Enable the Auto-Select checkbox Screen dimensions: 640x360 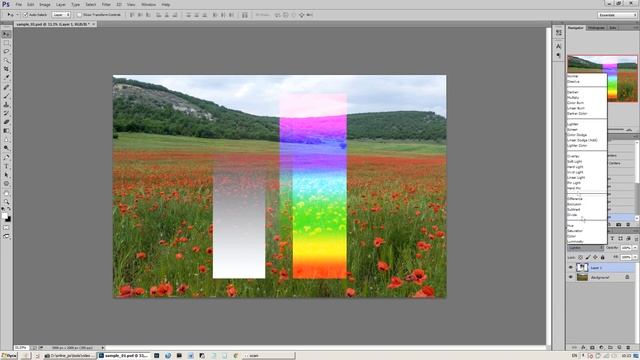tap(26, 15)
